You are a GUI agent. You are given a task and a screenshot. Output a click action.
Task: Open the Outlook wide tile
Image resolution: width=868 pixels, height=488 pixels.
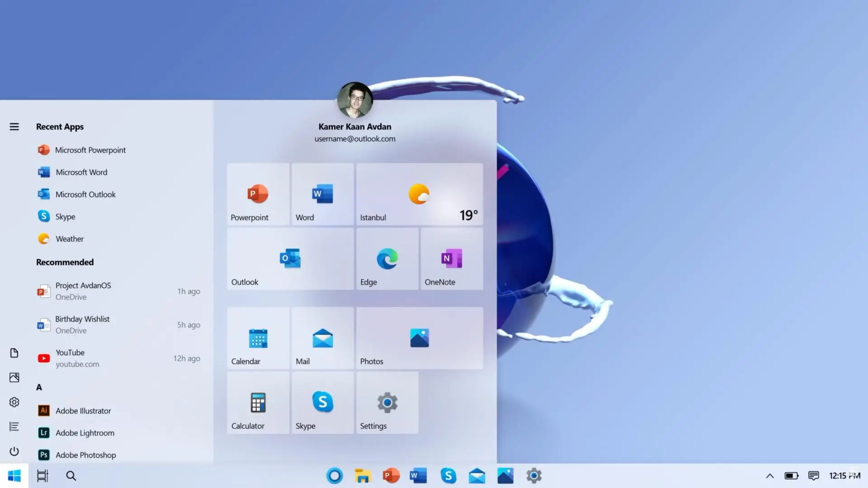pyautogui.click(x=290, y=259)
